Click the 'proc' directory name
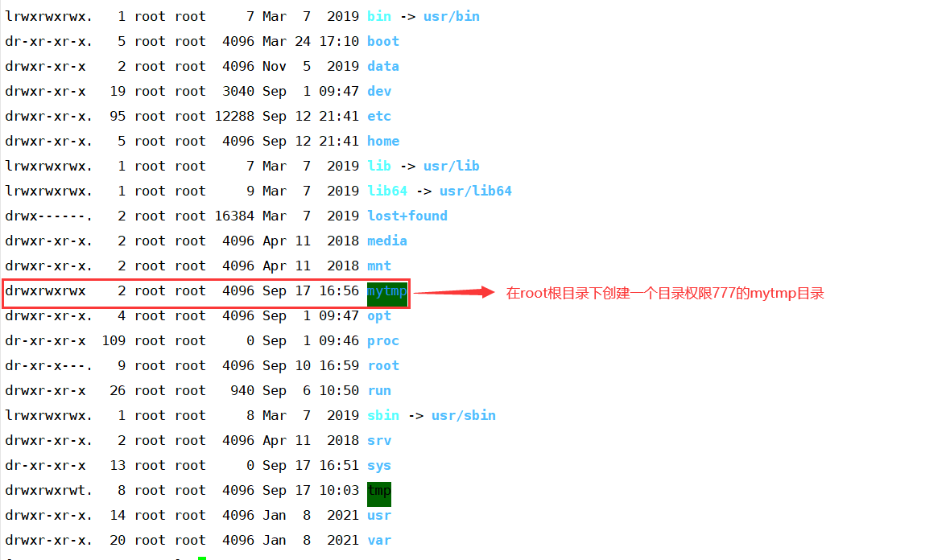This screenshot has width=942, height=560. click(x=383, y=341)
